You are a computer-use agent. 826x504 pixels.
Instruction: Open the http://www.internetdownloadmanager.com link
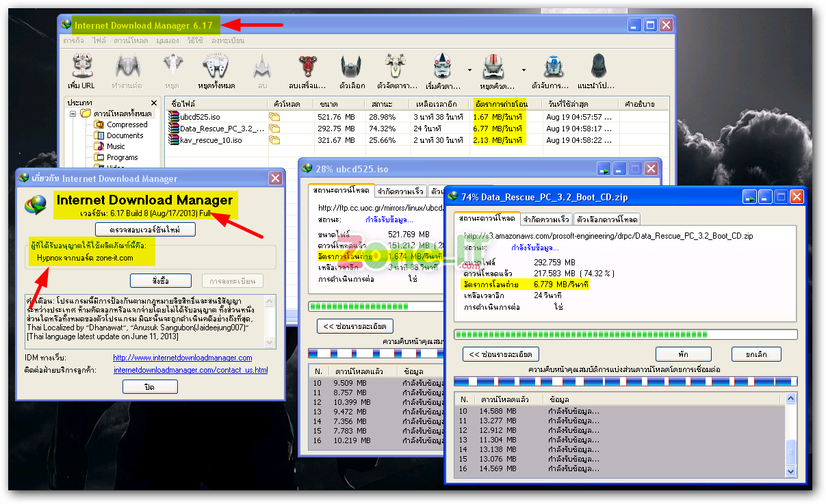coord(183,358)
